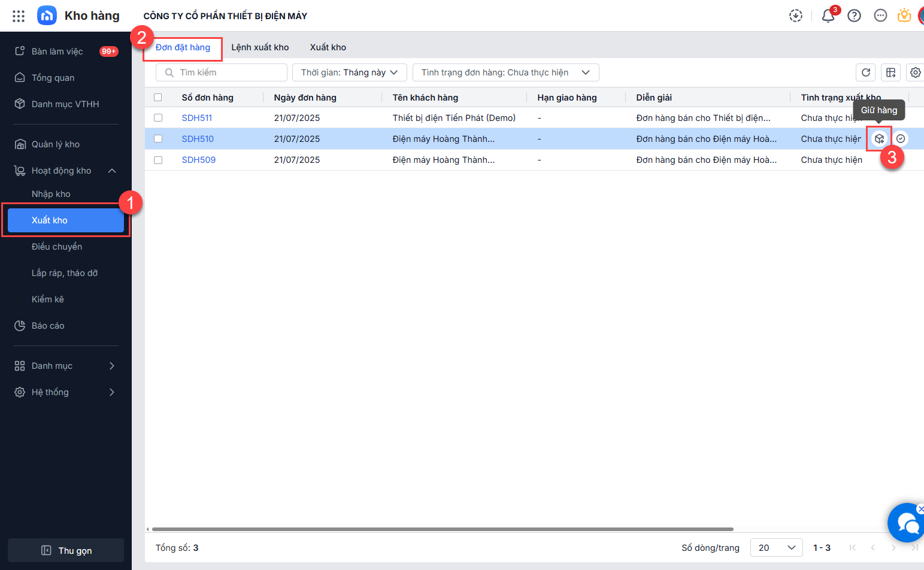
Task: Open the Xuất kho tab at top
Action: tap(328, 47)
